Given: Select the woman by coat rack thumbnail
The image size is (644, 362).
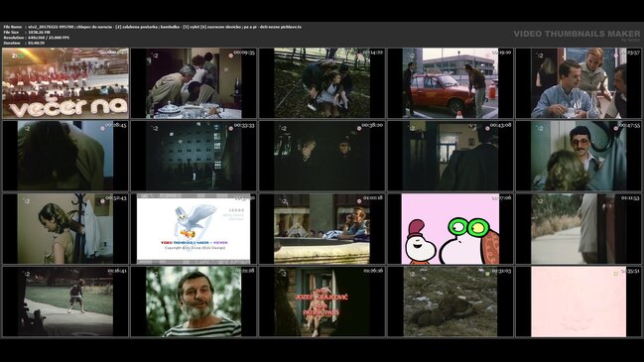Looking at the screenshot, I should (65, 229).
